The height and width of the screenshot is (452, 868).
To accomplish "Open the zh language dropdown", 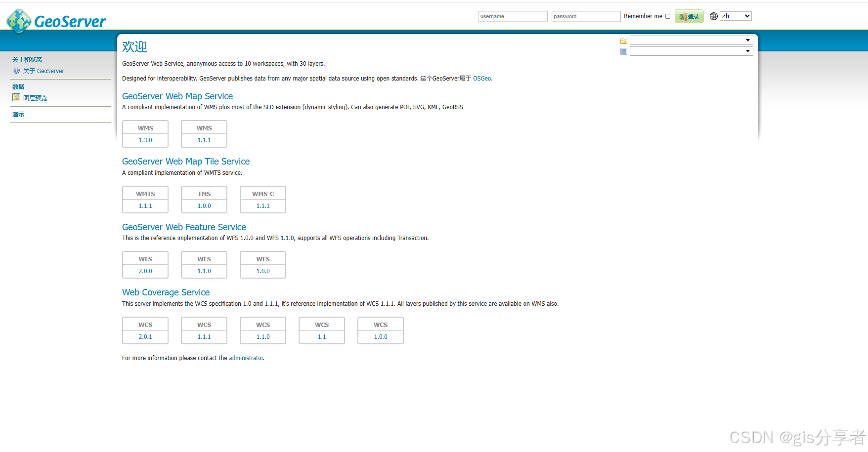I will (x=736, y=16).
